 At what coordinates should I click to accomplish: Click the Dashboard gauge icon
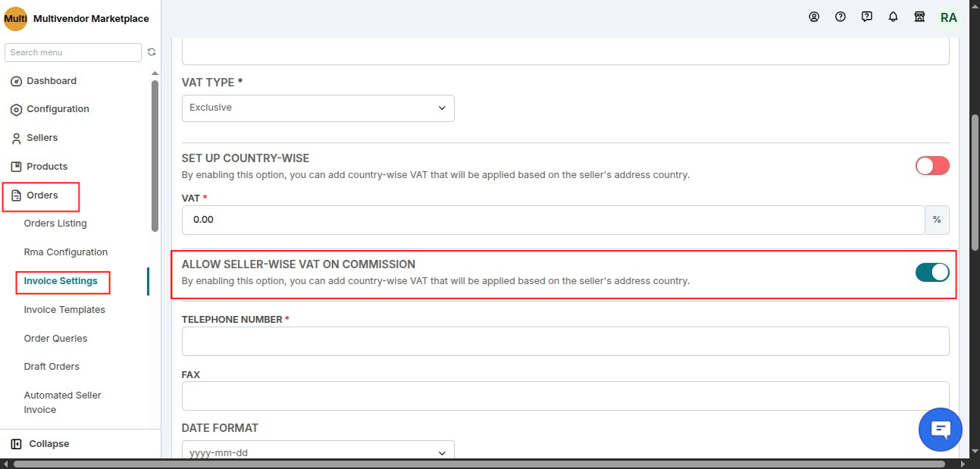click(x=16, y=81)
